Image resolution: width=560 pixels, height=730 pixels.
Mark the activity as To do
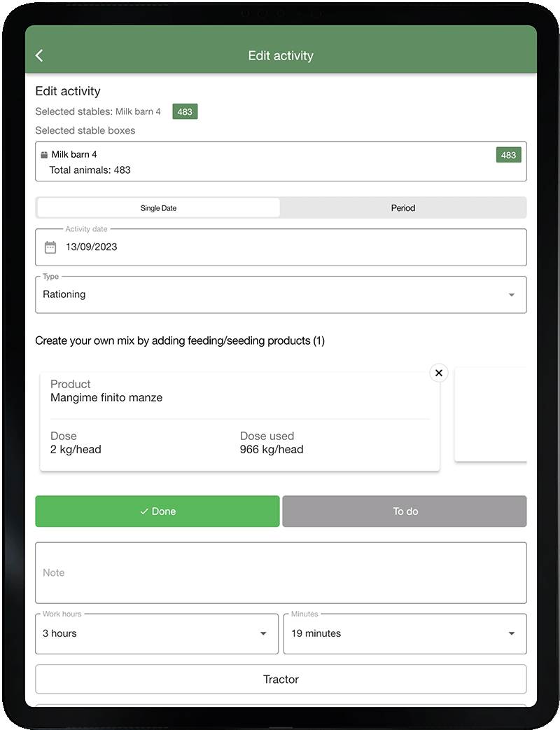pos(405,511)
